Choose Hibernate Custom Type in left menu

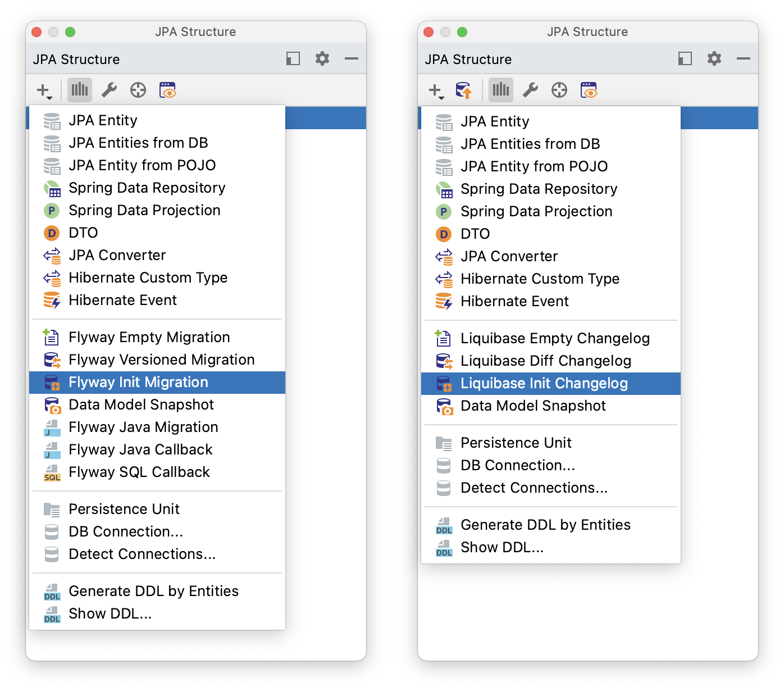(157, 278)
